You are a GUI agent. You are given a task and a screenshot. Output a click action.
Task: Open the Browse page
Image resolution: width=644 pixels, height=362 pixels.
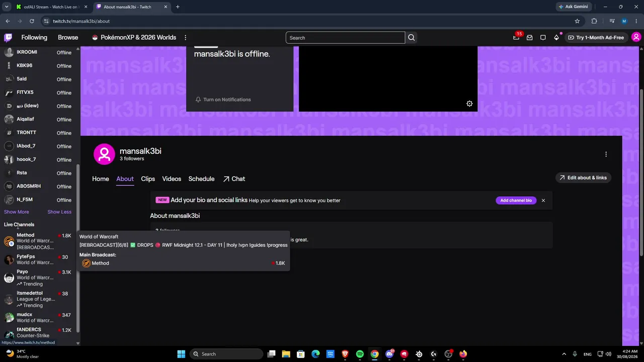point(68,38)
